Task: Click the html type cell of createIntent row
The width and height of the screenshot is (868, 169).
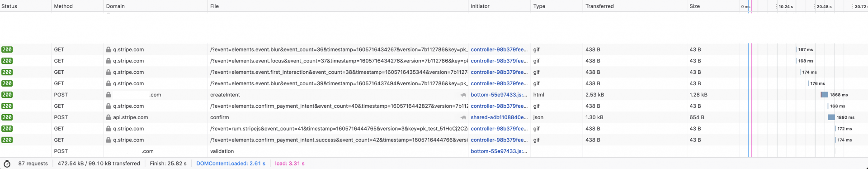Action: pyautogui.click(x=539, y=95)
